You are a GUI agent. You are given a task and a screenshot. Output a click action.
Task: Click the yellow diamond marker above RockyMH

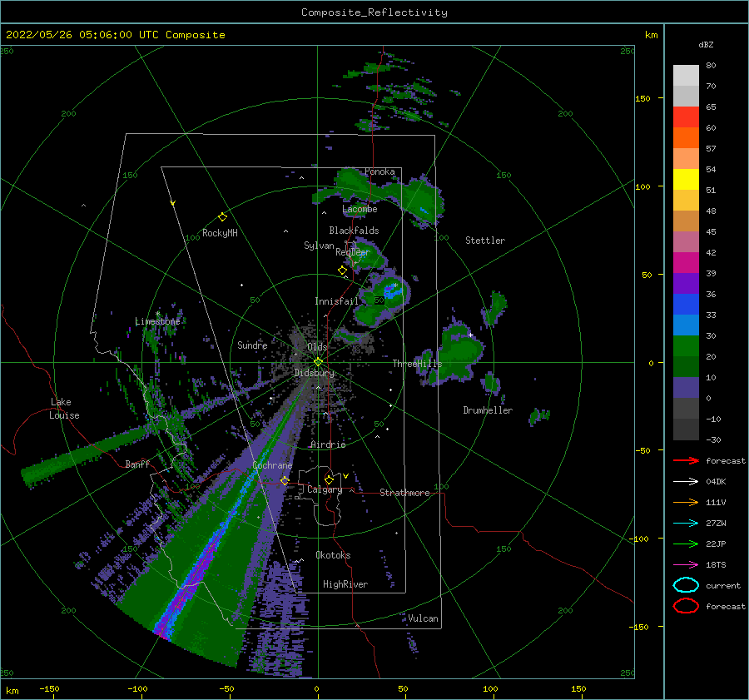pyautogui.click(x=222, y=217)
